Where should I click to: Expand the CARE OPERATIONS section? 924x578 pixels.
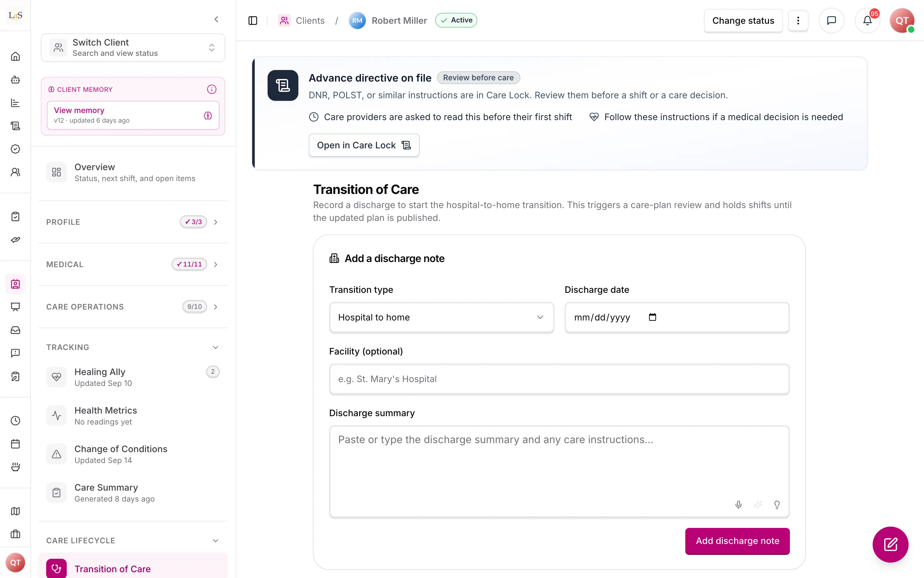coord(133,307)
